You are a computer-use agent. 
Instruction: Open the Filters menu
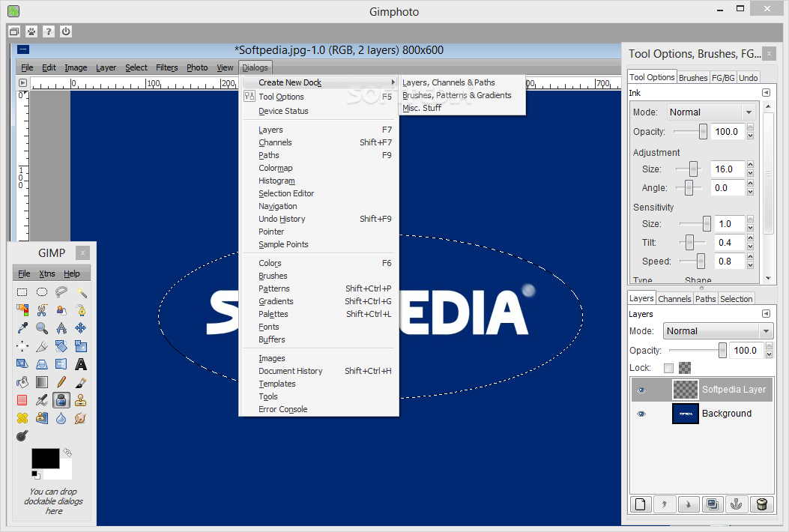(166, 67)
